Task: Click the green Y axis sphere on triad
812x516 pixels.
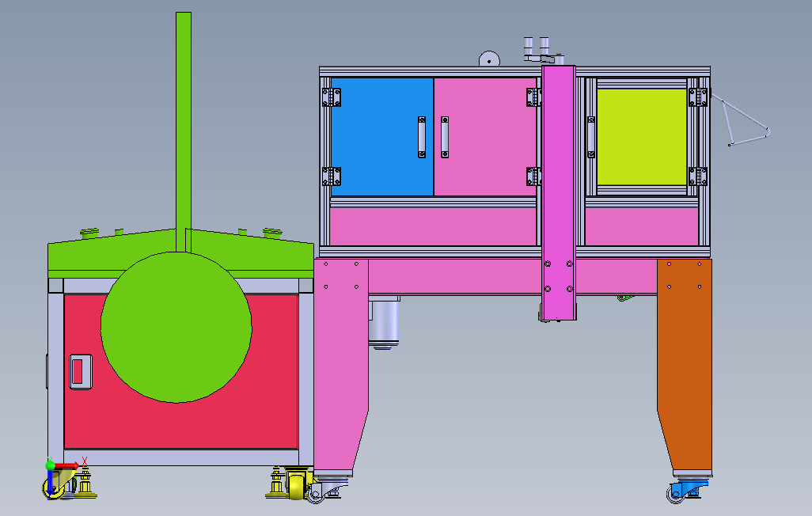Action: click(x=50, y=465)
